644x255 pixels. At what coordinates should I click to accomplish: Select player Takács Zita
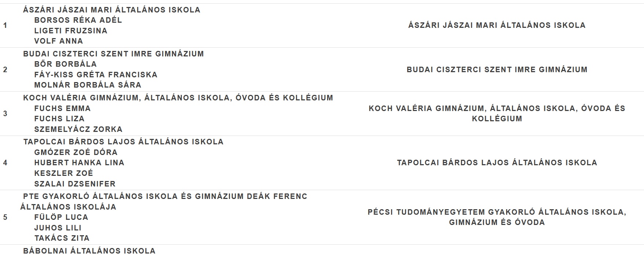pyautogui.click(x=62, y=238)
